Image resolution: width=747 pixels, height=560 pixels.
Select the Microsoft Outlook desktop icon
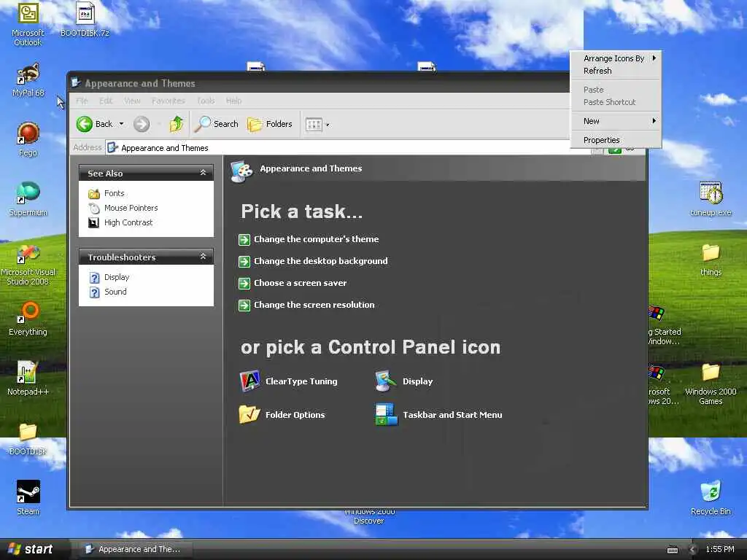click(28, 24)
